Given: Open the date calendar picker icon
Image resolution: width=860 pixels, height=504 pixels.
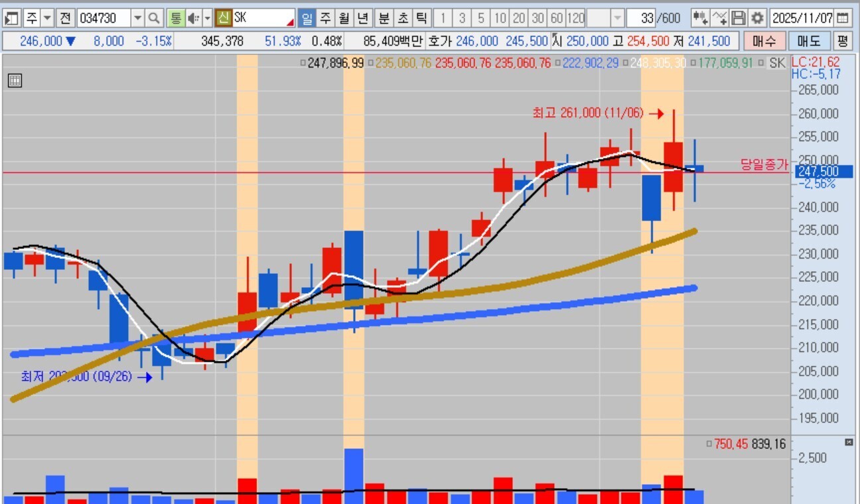Looking at the screenshot, I should 842,18.
